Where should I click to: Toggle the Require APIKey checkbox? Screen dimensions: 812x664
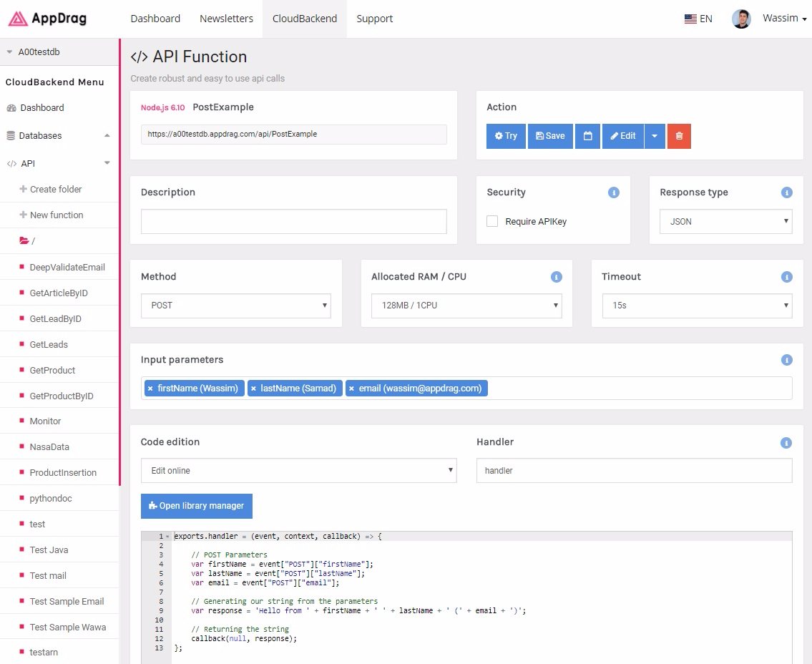tap(492, 222)
